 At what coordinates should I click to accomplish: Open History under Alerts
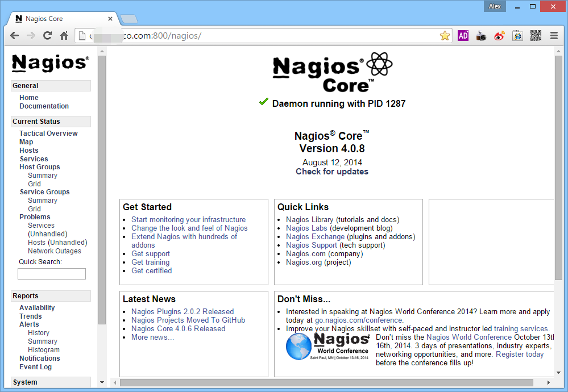[39, 333]
